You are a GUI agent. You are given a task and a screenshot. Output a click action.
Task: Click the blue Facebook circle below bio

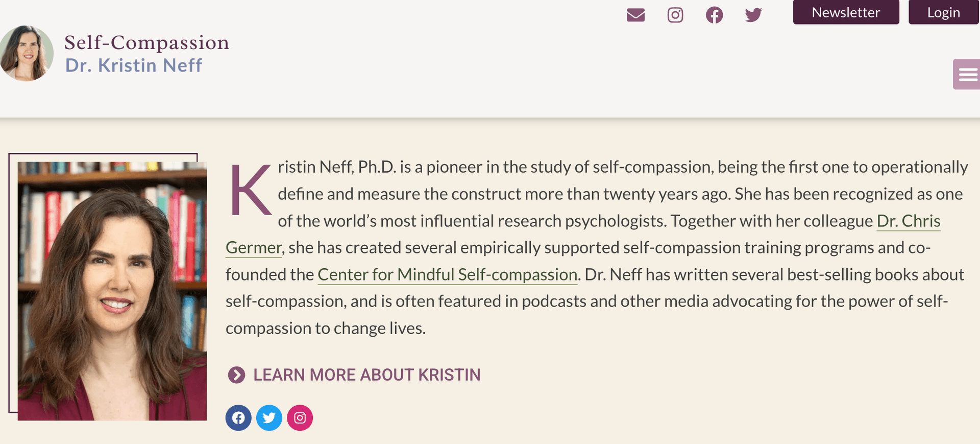coord(238,418)
